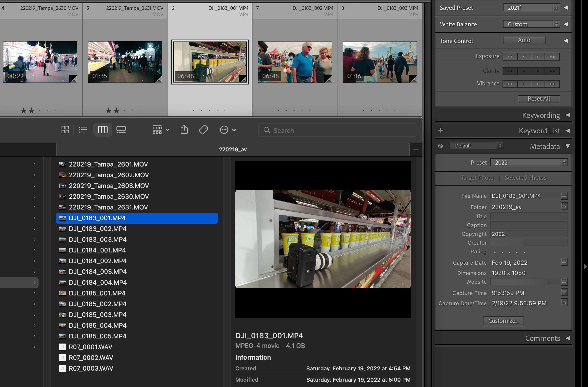Select Target Photo mode
Image resolution: width=588 pixels, height=387 pixels.
[x=477, y=178]
